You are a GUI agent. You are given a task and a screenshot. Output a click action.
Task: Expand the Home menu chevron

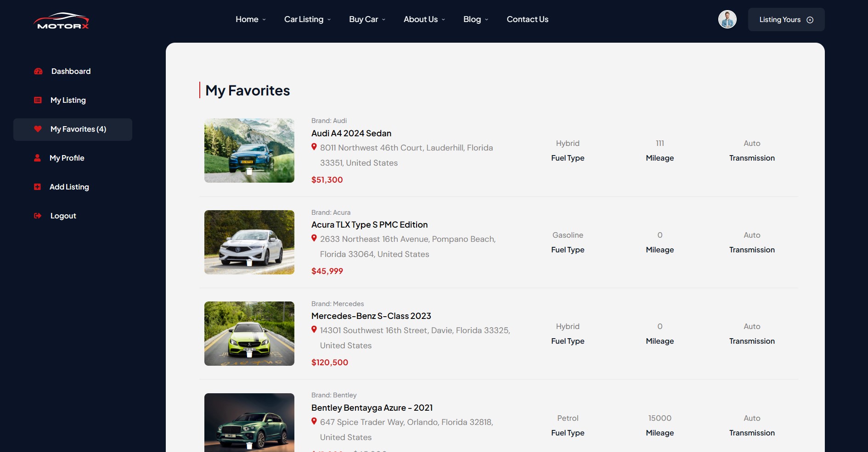pyautogui.click(x=264, y=20)
